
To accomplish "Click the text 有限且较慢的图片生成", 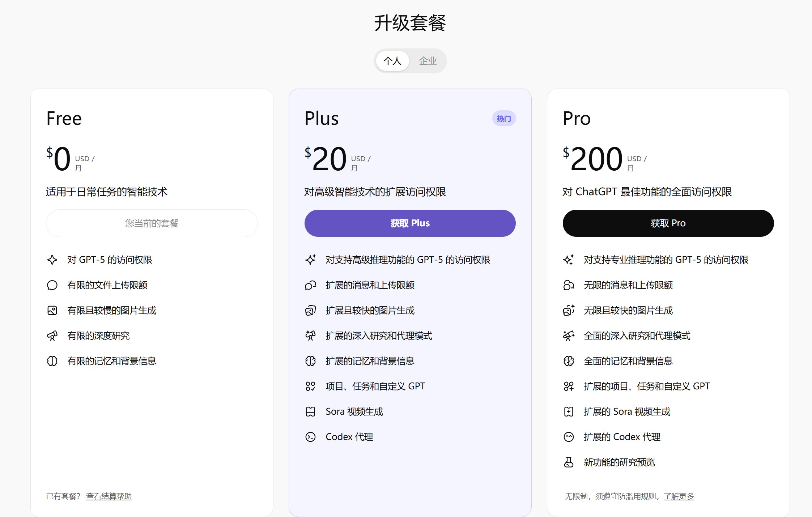I will [112, 310].
